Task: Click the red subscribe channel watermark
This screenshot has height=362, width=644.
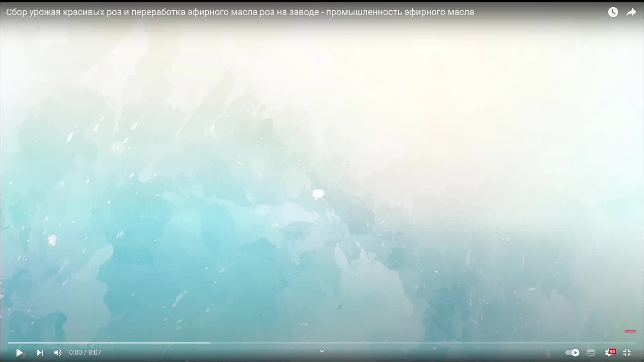Action: click(x=630, y=331)
